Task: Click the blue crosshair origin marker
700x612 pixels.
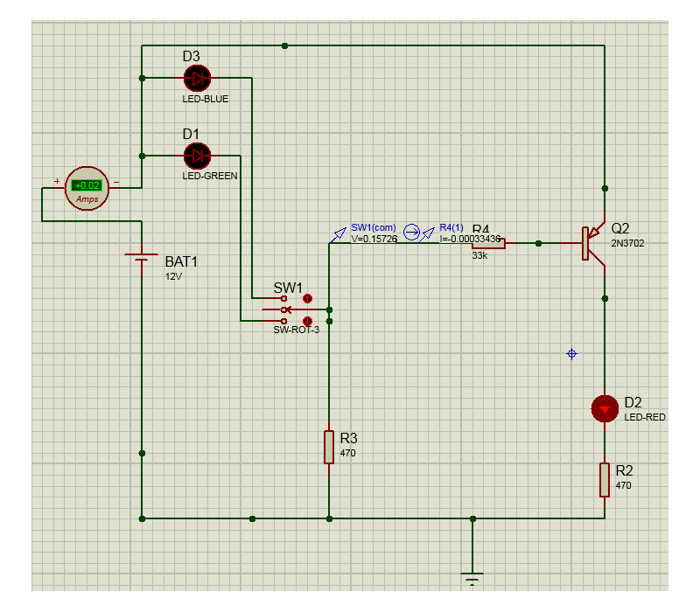Action: [571, 354]
